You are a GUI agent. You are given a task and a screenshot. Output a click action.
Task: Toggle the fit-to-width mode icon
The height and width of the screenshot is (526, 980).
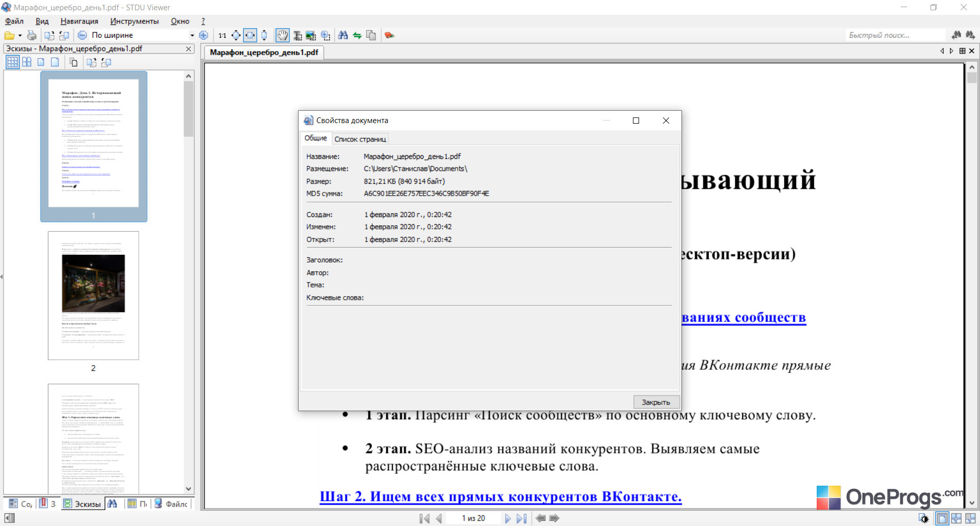pyautogui.click(x=250, y=35)
